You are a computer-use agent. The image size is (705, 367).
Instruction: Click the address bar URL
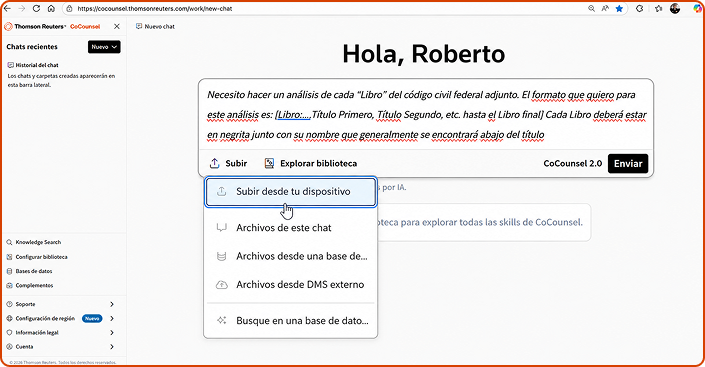[x=155, y=9]
